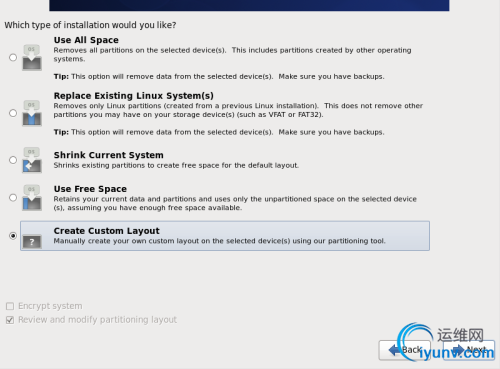This screenshot has height=369, width=500.
Task: Click the "Create Custom Layout" heading
Action: (107, 231)
